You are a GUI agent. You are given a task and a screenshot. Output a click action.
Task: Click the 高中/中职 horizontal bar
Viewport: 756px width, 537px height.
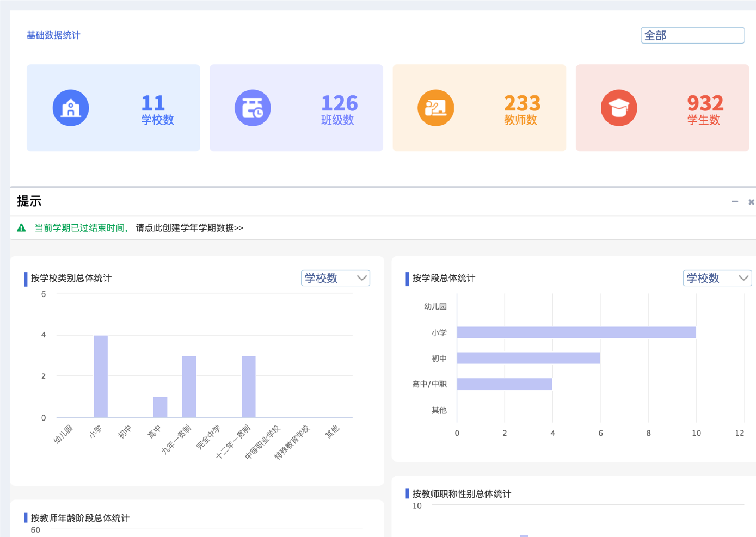tap(505, 384)
